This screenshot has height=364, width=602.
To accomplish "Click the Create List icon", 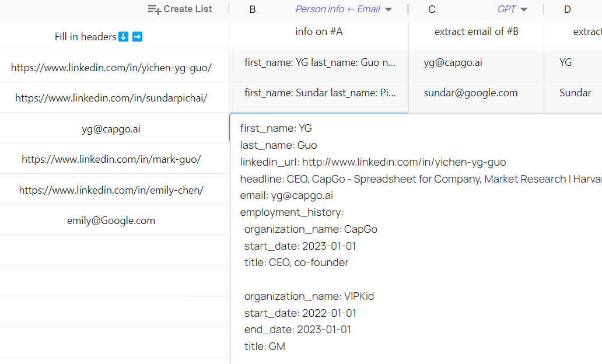I will [x=155, y=9].
